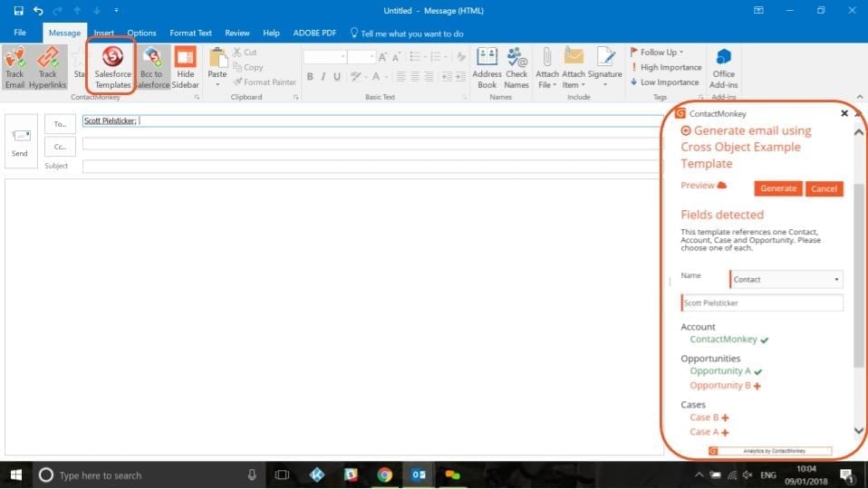Click Cancel in ContactMonkey panel
Viewport: 868px width, 489px height.
[x=824, y=188]
